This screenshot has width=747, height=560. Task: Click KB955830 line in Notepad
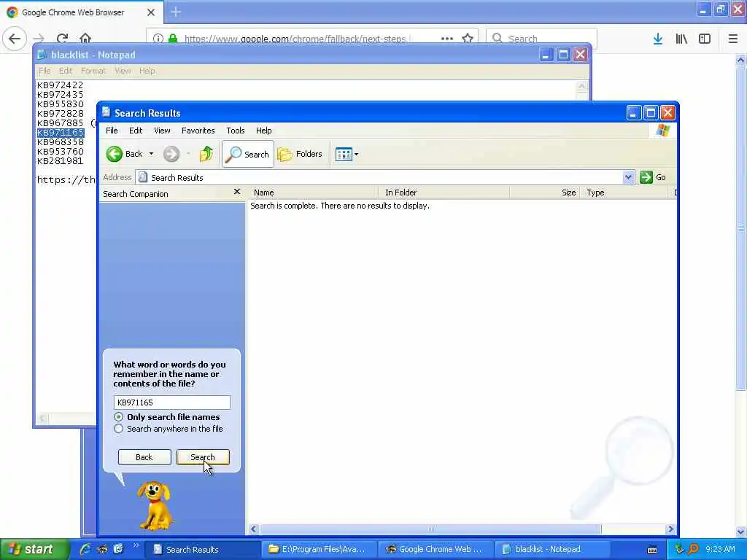tap(60, 104)
